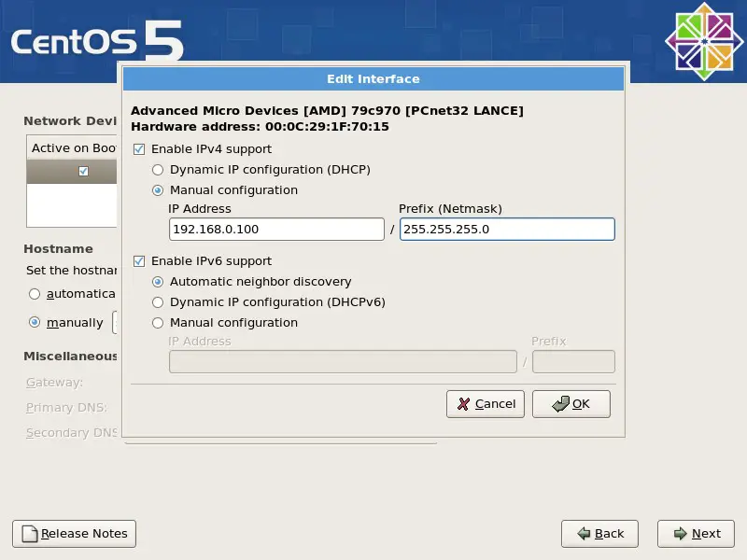Click the Cancel button in Edit Interface
Image resolution: width=747 pixels, height=560 pixels.
pos(485,404)
